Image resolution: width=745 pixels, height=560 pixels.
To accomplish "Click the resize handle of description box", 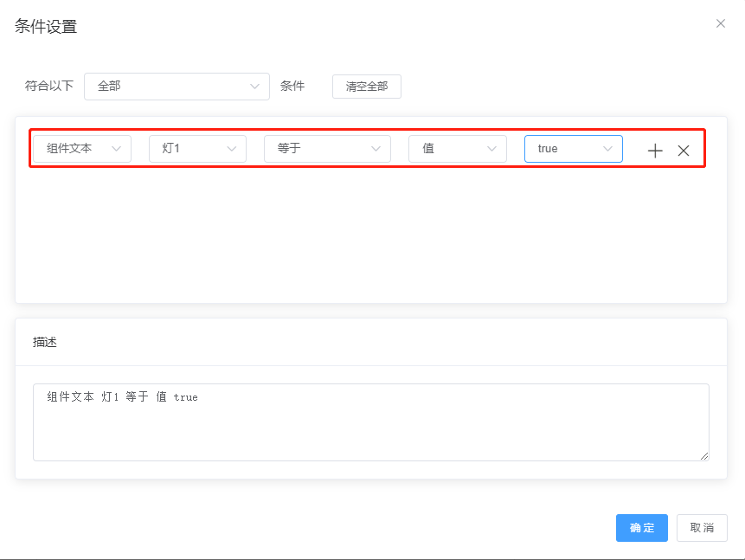I will 704,456.
